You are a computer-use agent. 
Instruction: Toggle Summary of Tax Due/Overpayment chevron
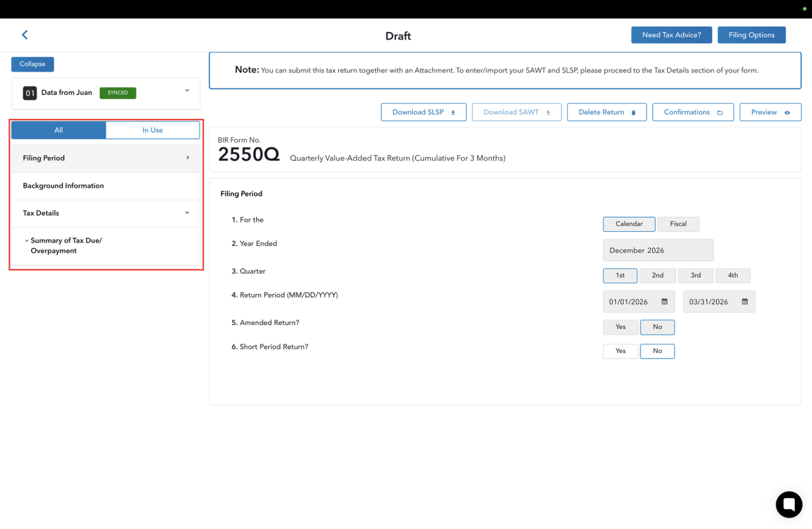[26, 240]
